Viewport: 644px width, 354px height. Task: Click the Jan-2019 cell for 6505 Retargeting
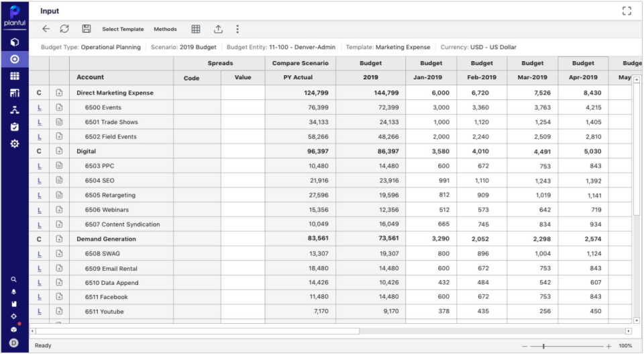pos(431,195)
